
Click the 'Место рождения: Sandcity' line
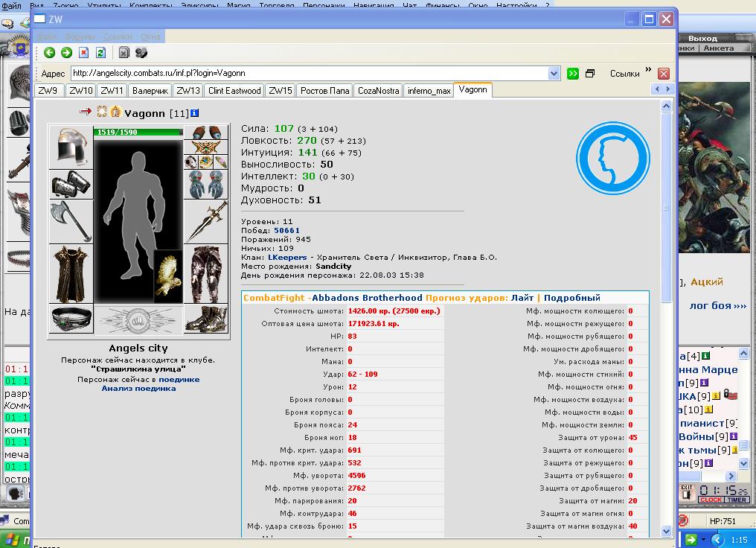(295, 267)
